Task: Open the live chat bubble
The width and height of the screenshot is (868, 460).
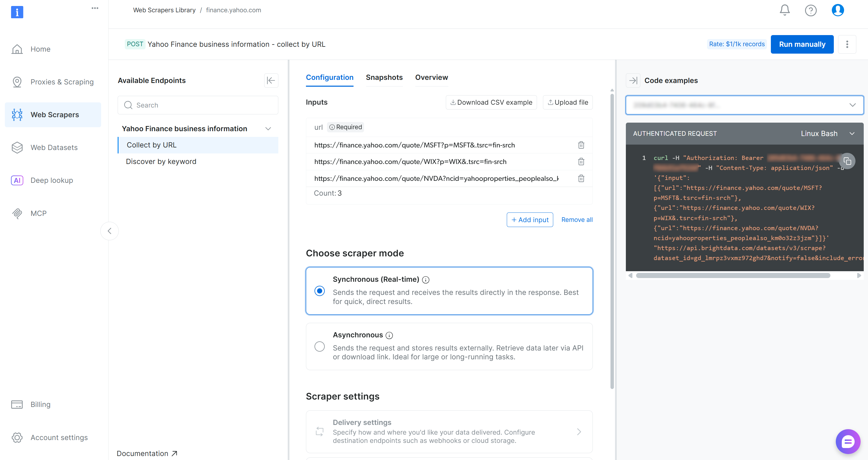Action: (848, 441)
